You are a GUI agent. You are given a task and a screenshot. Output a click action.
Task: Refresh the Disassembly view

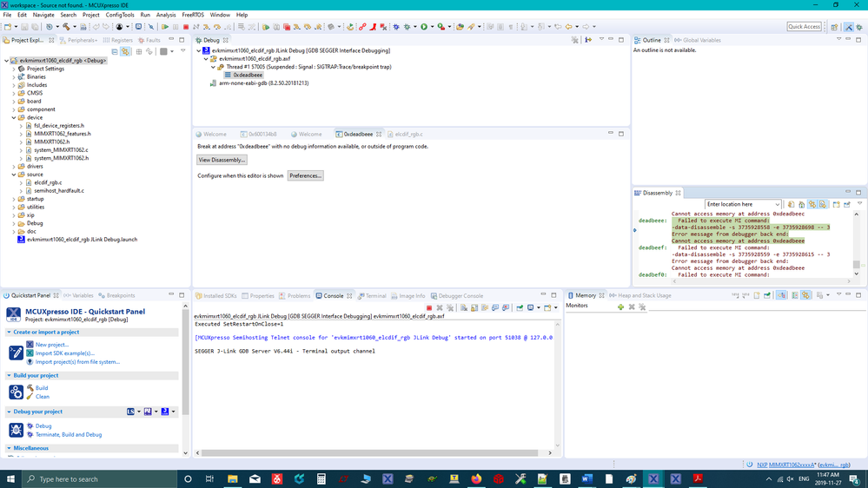click(x=791, y=204)
